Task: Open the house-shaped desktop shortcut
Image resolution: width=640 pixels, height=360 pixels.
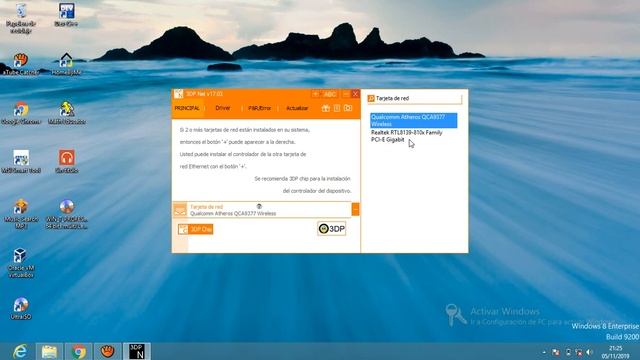Action: 66,64
